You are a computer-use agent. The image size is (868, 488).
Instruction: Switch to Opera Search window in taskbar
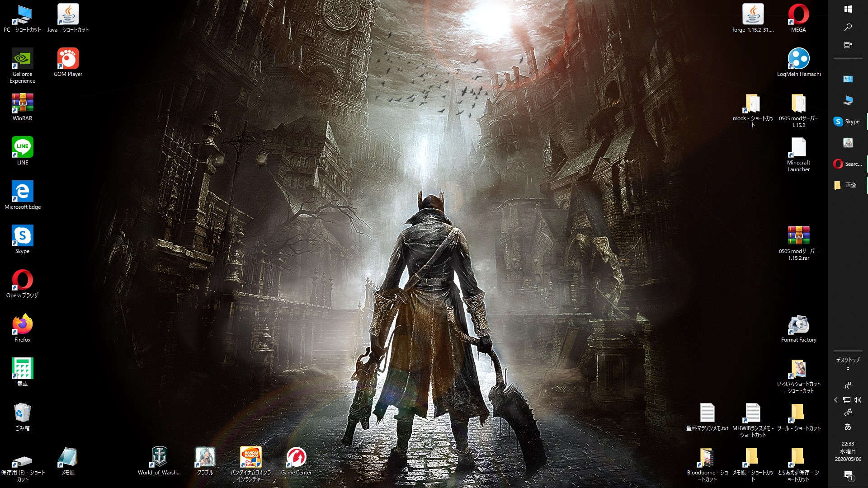coord(848,164)
